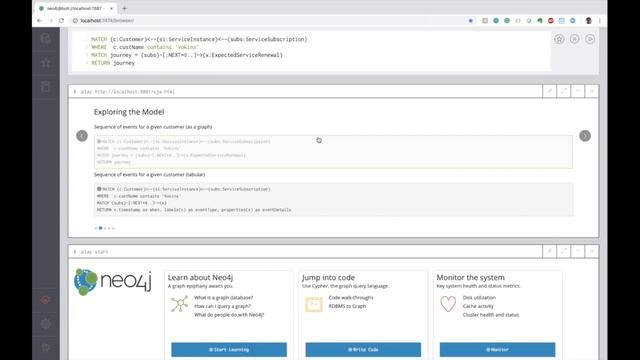Load the graph journey query code block
The image size is (640, 360).
coord(333,152)
